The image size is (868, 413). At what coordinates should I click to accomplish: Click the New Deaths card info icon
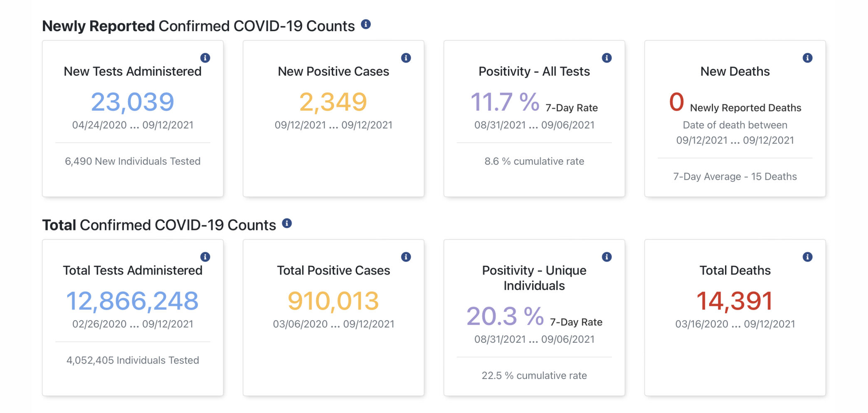tap(808, 58)
